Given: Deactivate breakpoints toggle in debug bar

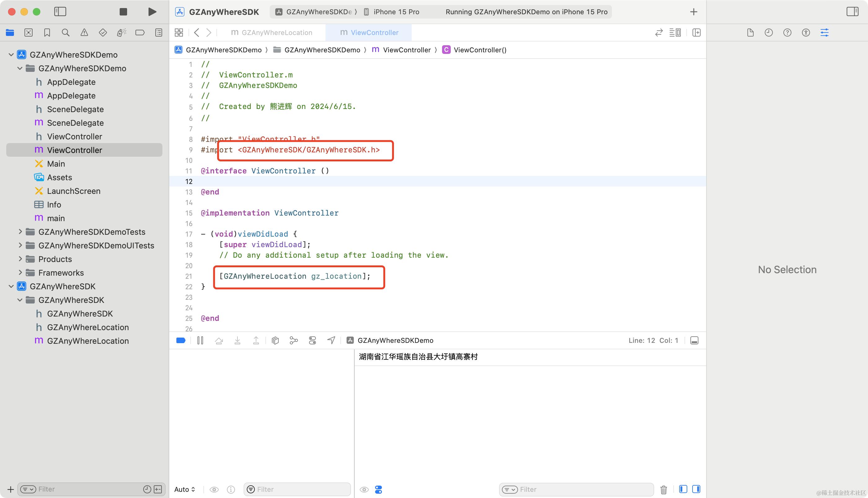Looking at the screenshot, I should [x=181, y=340].
